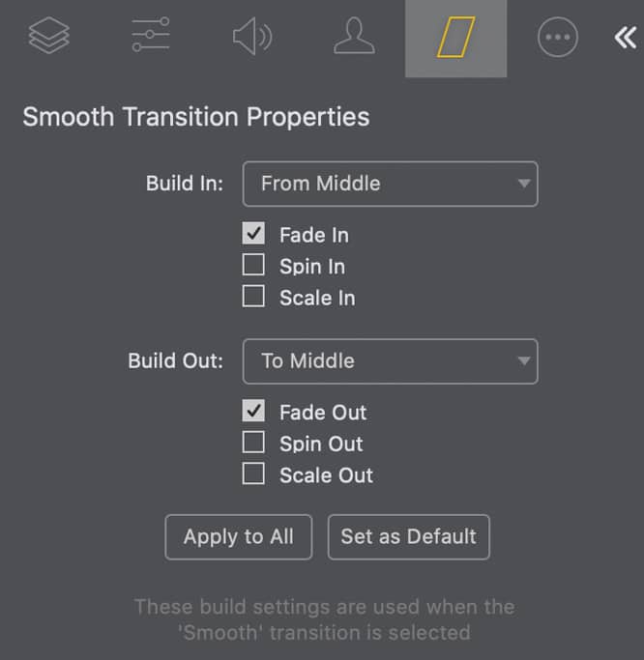Collapse the panel with double chevron
The height and width of the screenshot is (660, 644).
(625, 38)
